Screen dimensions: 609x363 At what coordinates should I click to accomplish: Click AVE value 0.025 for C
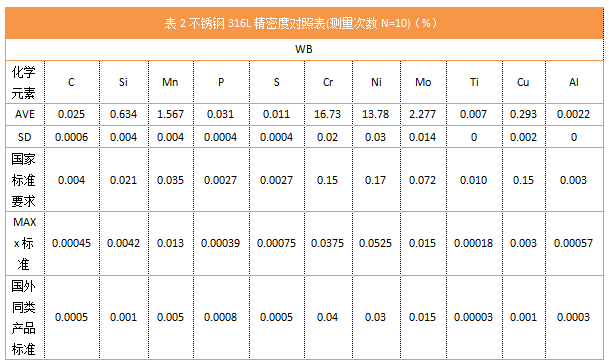71,114
